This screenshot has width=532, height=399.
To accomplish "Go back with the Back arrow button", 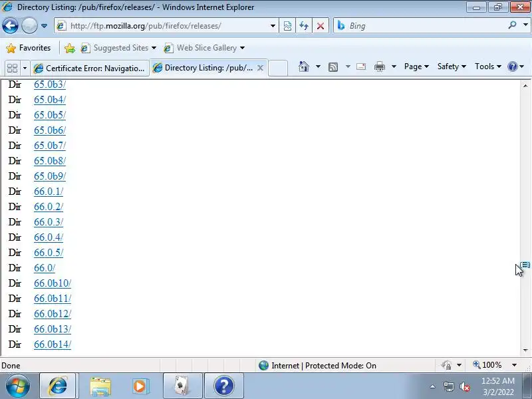I will click(x=10, y=26).
